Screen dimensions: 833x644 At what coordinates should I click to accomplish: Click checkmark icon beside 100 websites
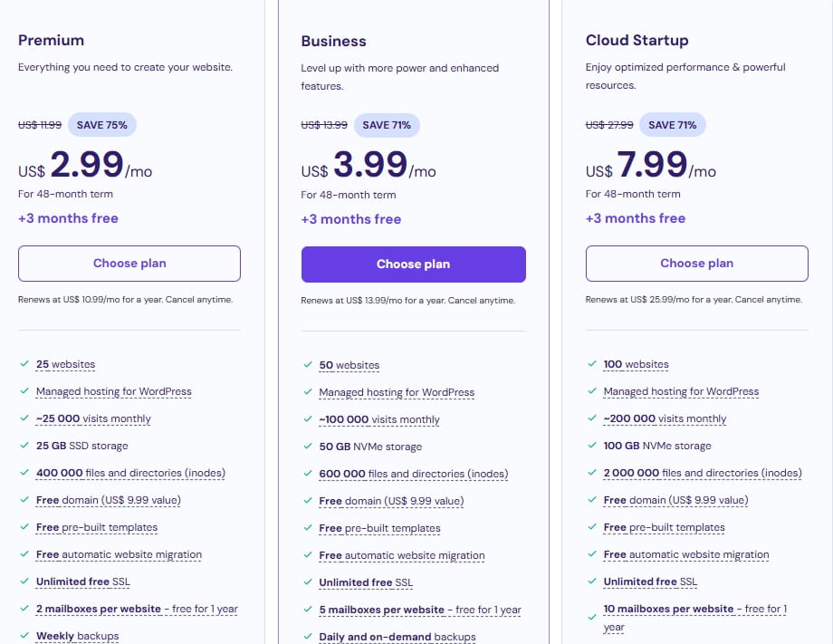point(591,364)
